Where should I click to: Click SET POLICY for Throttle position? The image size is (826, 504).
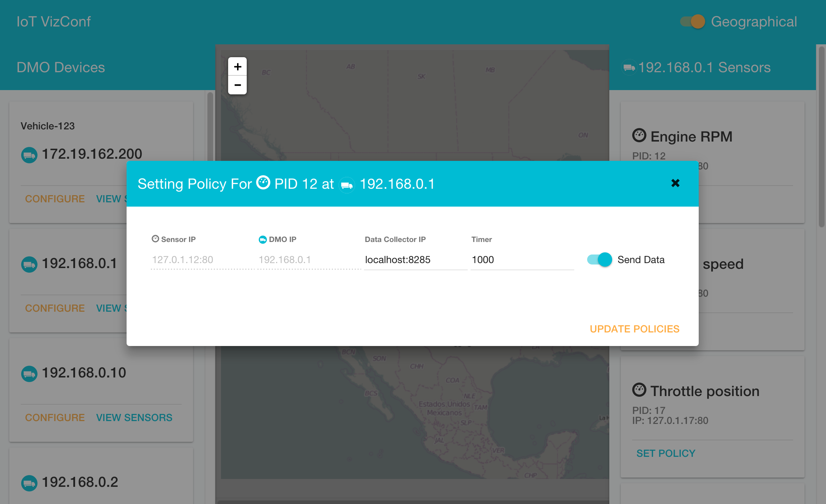(x=665, y=453)
